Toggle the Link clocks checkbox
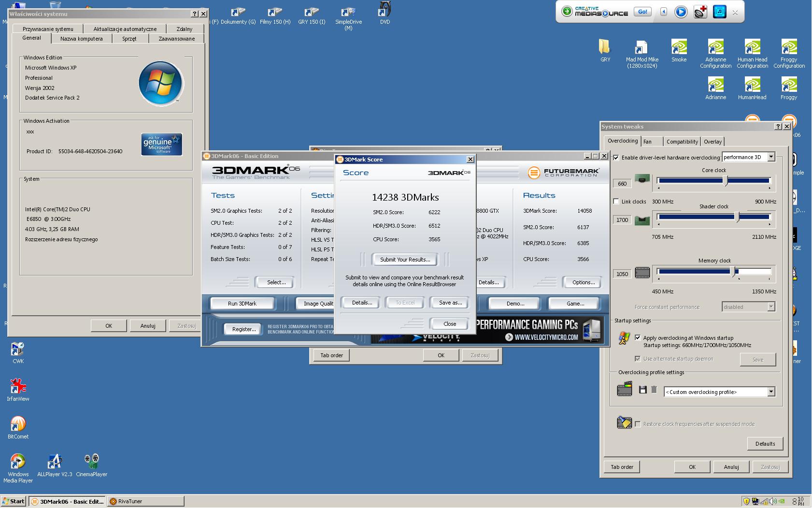Image resolution: width=812 pixels, height=509 pixels. (616, 202)
